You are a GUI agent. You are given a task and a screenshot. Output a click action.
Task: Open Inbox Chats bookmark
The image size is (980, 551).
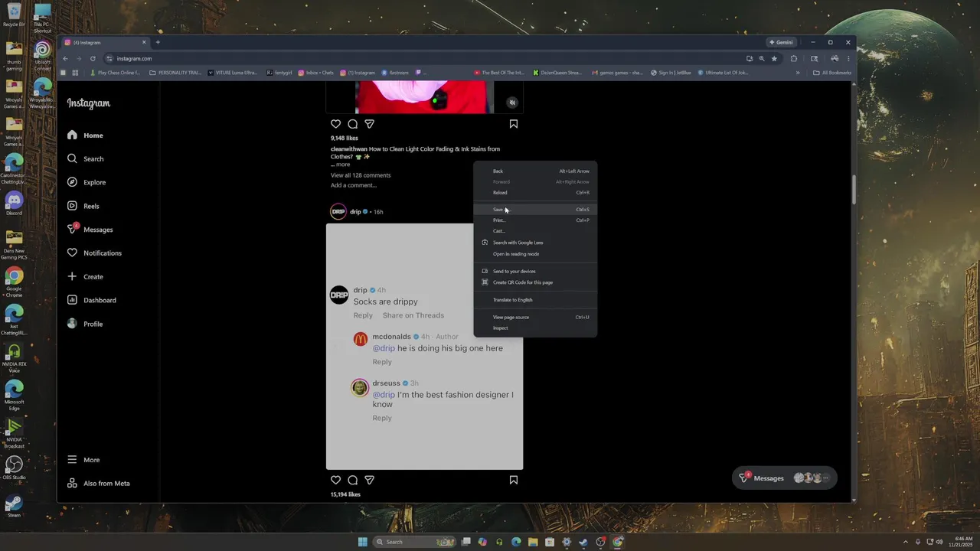tap(316, 73)
